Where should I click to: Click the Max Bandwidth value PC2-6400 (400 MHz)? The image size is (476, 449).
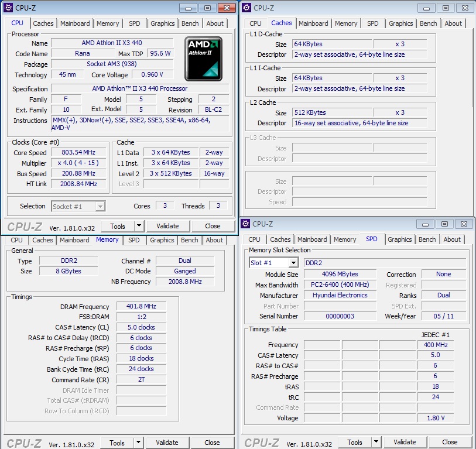point(340,285)
